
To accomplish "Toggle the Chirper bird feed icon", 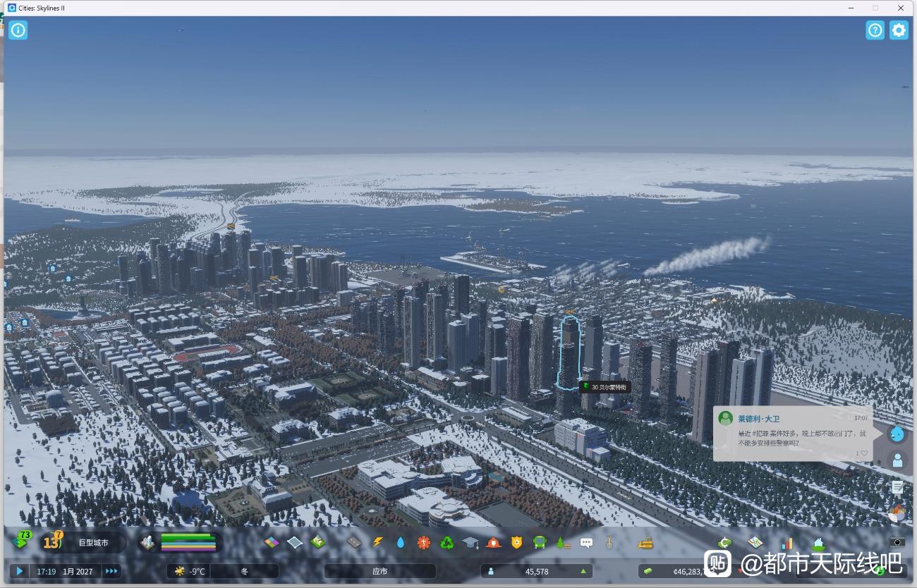I will click(897, 434).
